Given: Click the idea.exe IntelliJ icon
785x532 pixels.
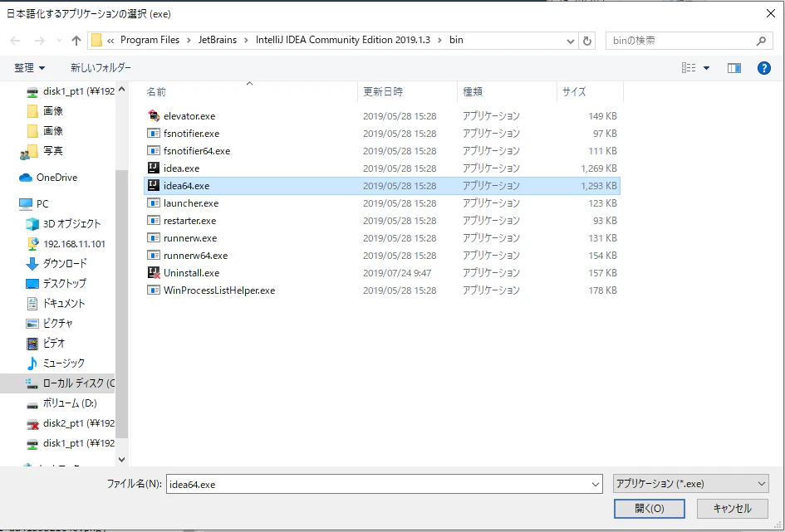Looking at the screenshot, I should coord(153,168).
